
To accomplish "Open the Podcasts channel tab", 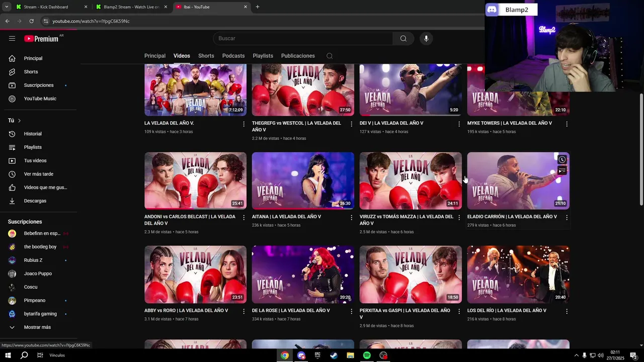I will [233, 56].
